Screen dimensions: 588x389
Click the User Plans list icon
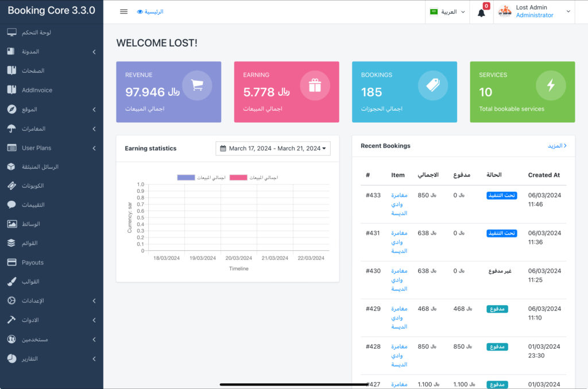coord(11,147)
